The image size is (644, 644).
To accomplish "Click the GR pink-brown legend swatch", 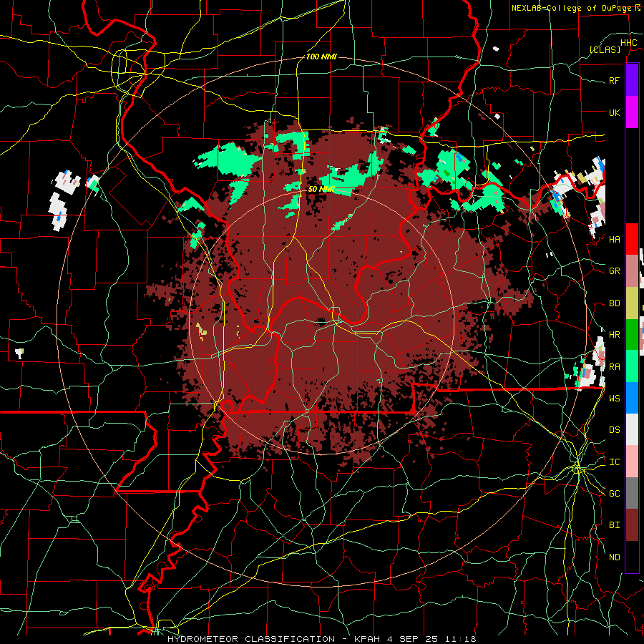I will 632,271.
